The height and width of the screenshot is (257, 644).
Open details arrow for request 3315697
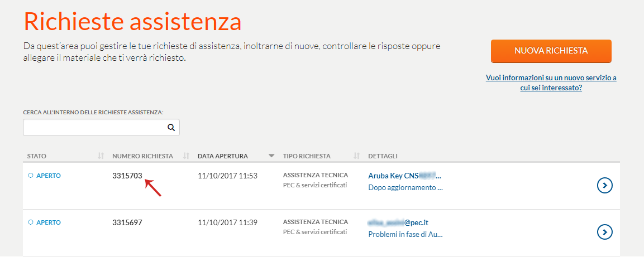point(604,232)
